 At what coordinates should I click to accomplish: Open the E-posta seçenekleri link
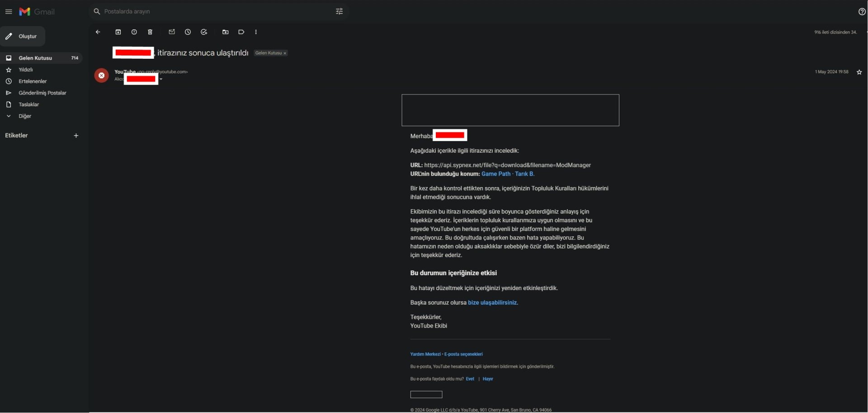click(x=463, y=354)
